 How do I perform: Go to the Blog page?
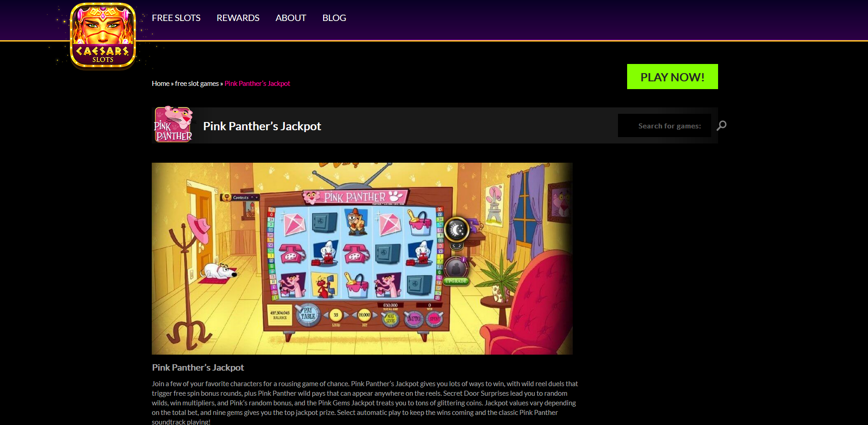334,18
